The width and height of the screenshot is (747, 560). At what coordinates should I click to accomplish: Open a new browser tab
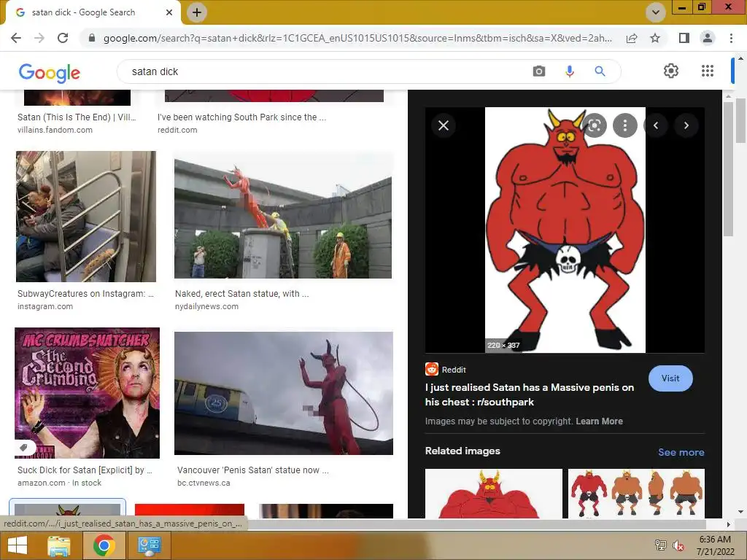point(197,12)
